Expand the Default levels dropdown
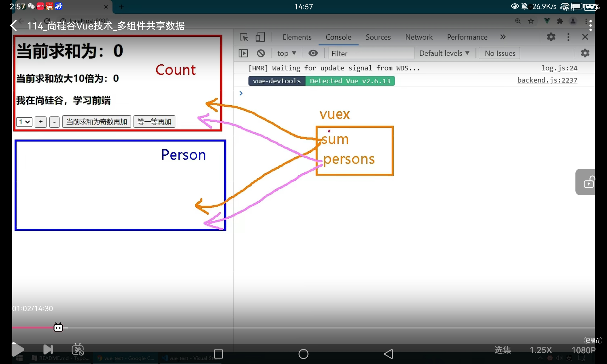Viewport: 607px width, 364px height. coord(444,53)
